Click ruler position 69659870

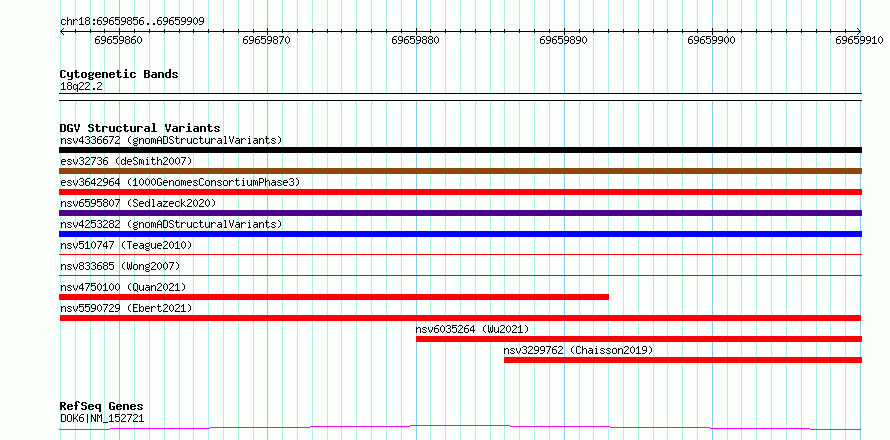(x=267, y=40)
